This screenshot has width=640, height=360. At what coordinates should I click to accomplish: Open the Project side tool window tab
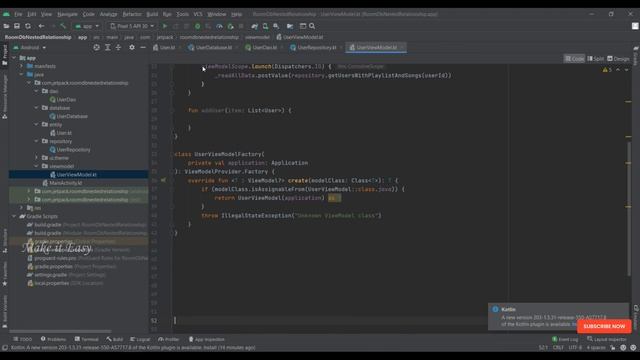click(x=4, y=55)
